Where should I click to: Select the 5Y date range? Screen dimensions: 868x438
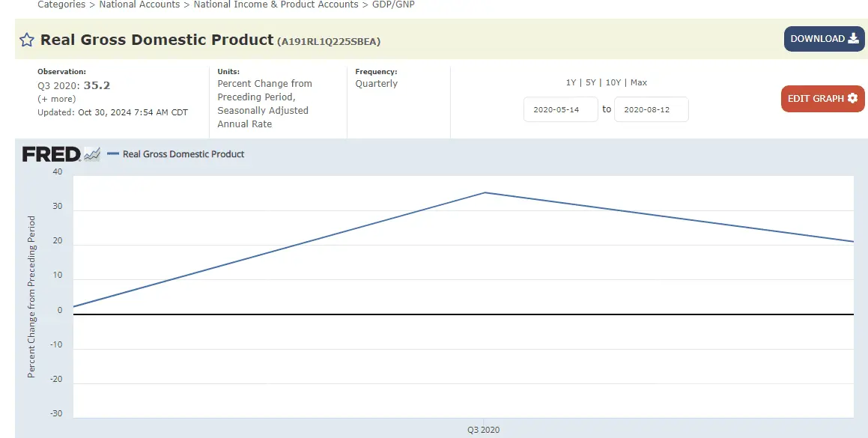tap(591, 82)
